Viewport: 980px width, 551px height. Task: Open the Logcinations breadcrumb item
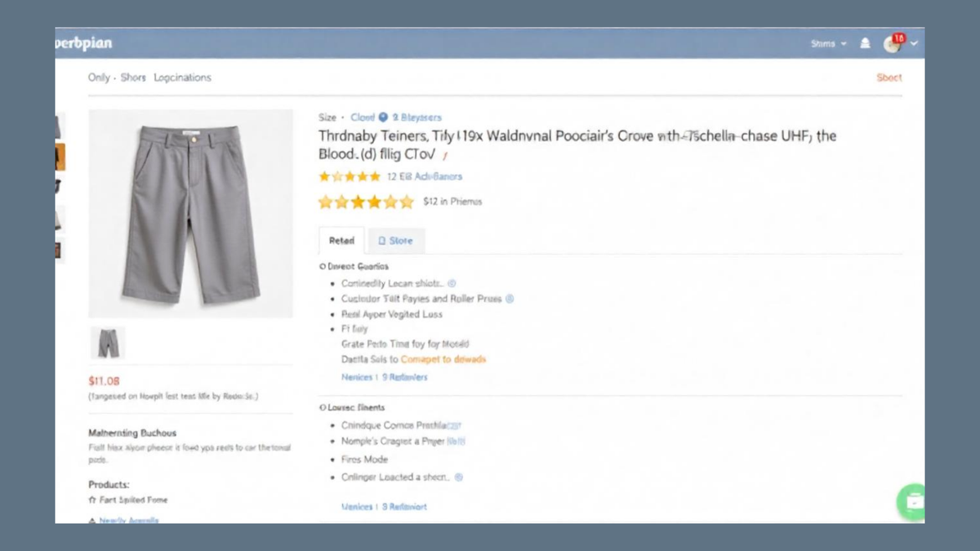[182, 78]
